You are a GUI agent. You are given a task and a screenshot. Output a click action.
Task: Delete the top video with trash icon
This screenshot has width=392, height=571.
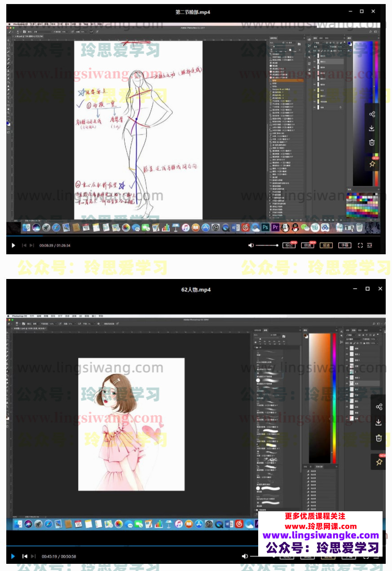pyautogui.click(x=372, y=142)
